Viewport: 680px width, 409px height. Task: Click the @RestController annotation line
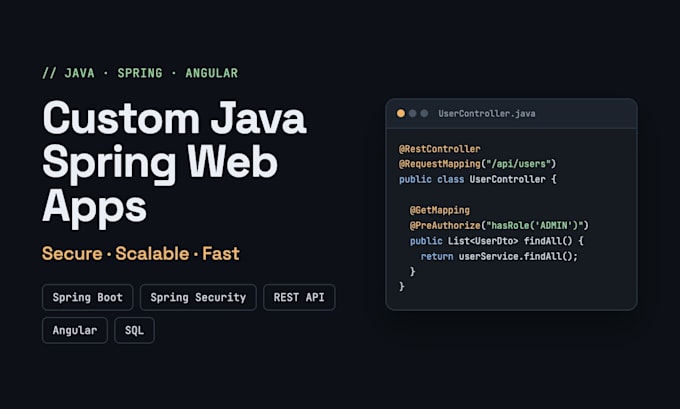(x=439, y=149)
